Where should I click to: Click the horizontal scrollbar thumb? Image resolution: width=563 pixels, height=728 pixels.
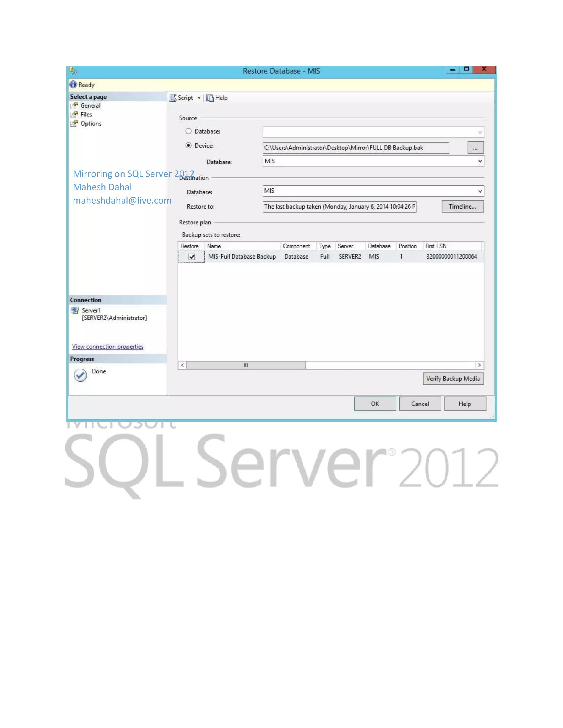(x=246, y=365)
